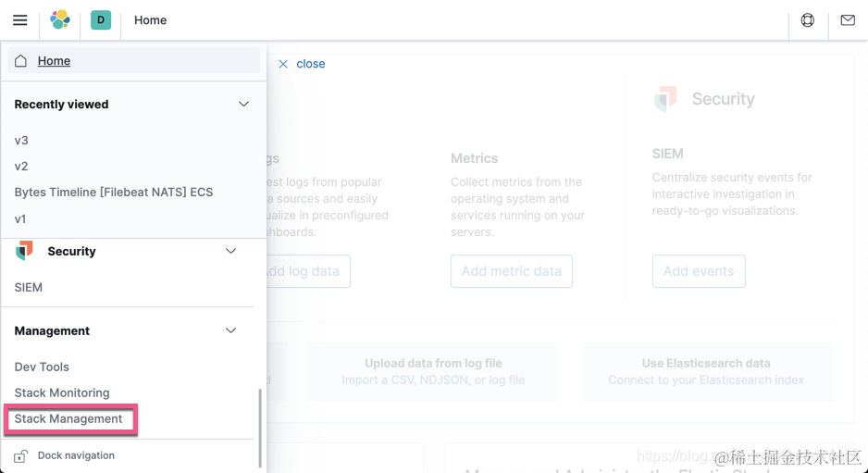
Task: Open Stack Monitoring item
Action: [x=62, y=392]
